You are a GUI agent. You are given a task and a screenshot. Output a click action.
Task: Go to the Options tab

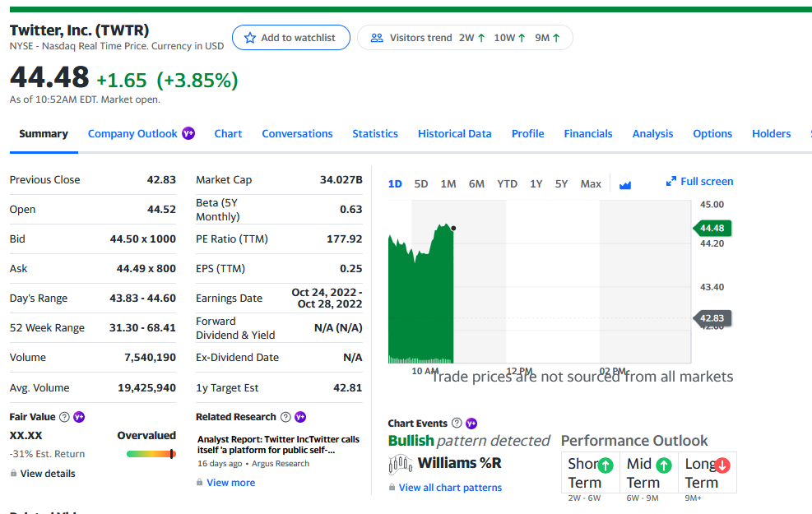712,133
